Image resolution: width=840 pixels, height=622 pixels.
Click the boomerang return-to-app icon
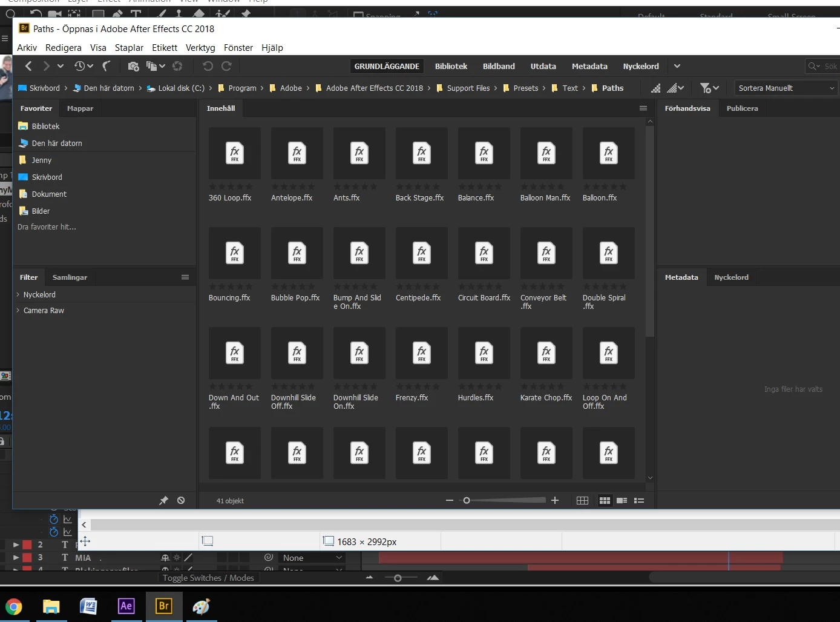[107, 66]
